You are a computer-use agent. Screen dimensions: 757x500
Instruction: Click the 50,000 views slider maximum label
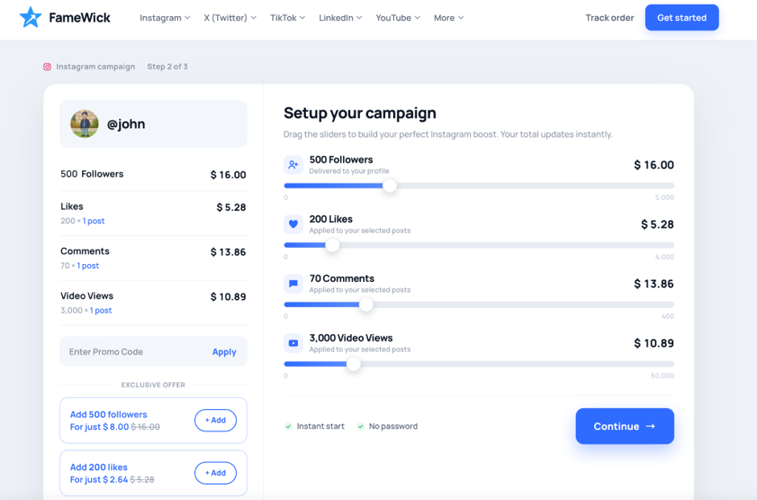(x=662, y=375)
